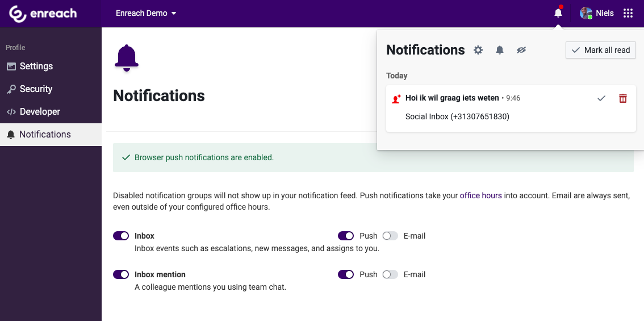The height and width of the screenshot is (321, 644).
Task: Mark the message as read with checkmark
Action: 601,98
